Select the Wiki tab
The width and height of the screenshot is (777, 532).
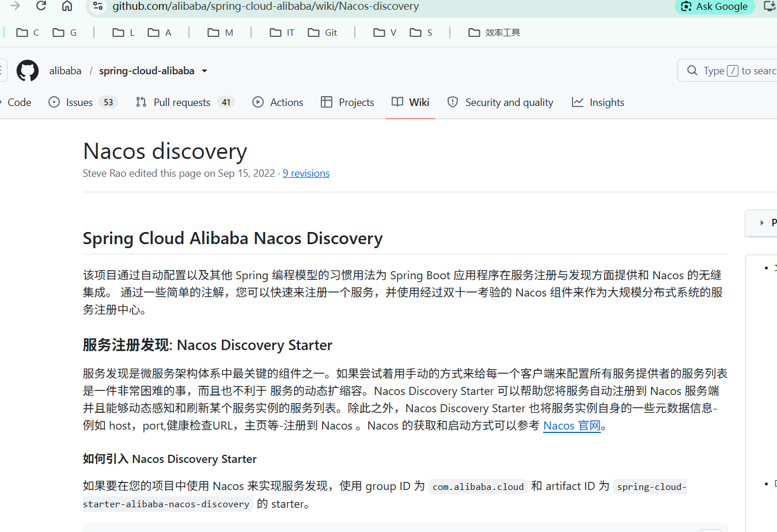coord(410,102)
